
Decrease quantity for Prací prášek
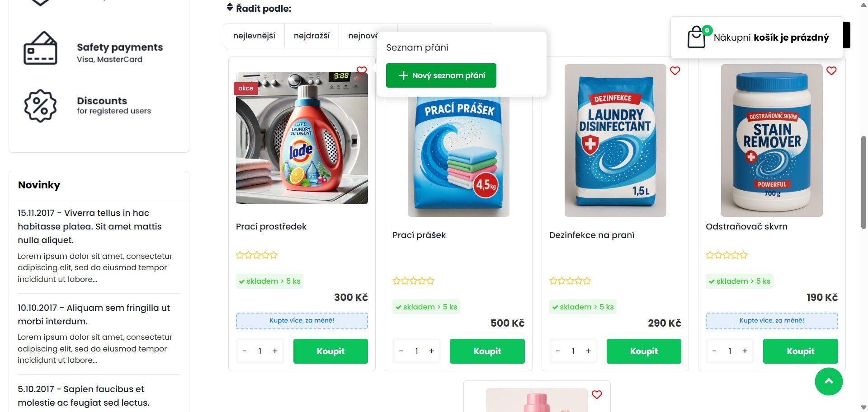point(401,351)
